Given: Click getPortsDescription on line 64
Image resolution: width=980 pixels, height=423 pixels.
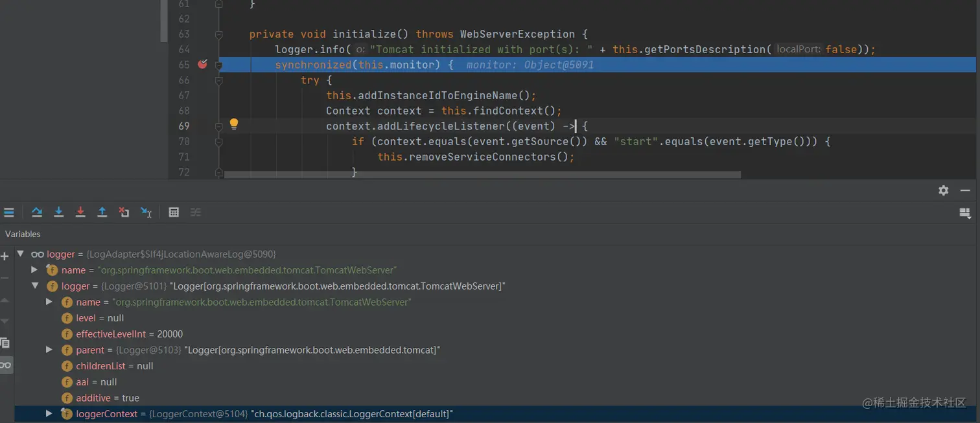Looking at the screenshot, I should (706, 49).
